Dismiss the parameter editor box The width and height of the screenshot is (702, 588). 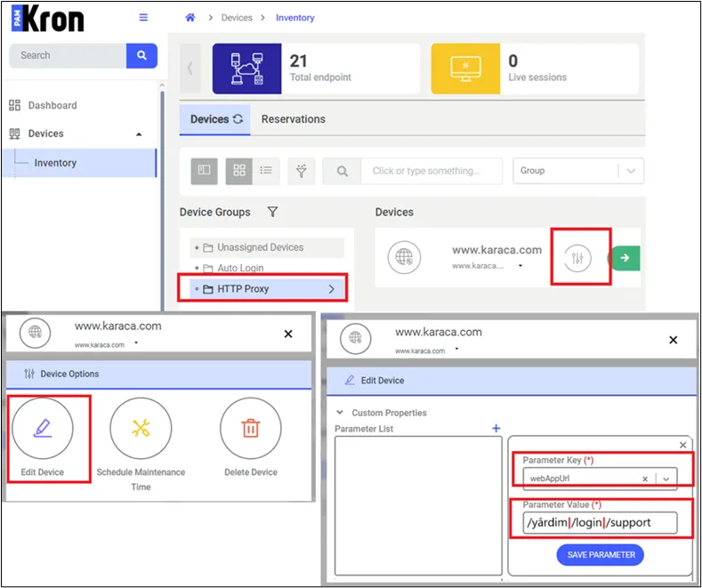tap(682, 445)
